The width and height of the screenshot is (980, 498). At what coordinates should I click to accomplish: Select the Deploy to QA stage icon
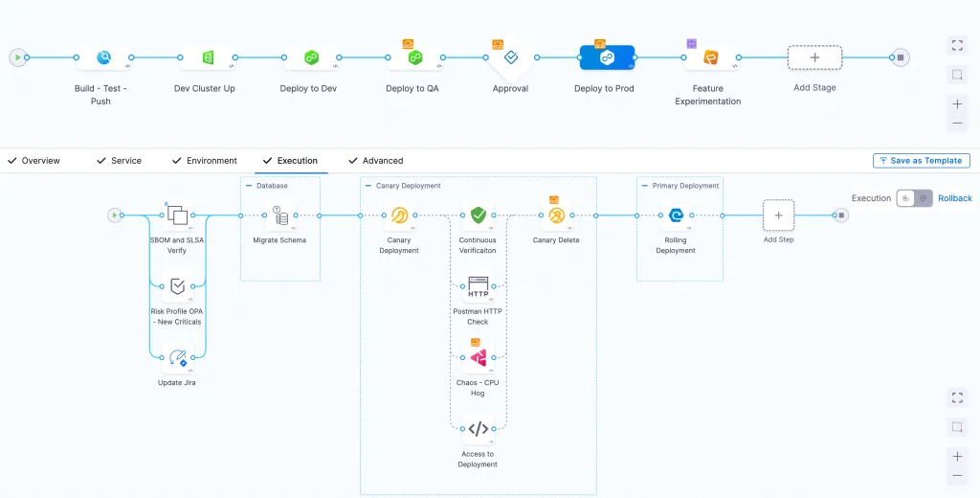click(415, 57)
